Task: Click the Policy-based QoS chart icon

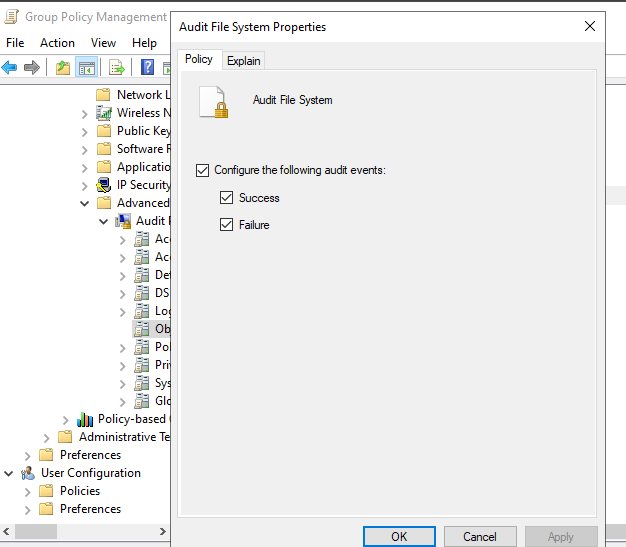Action: point(85,419)
